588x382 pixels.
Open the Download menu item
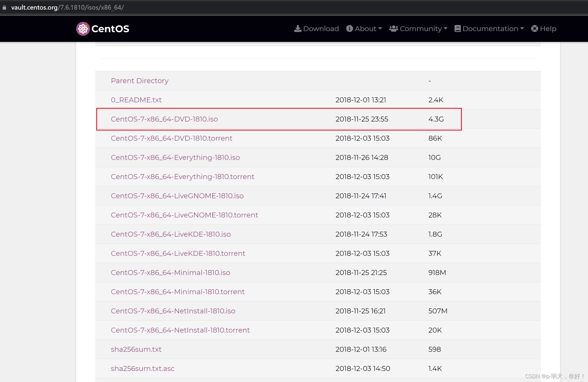coord(321,29)
